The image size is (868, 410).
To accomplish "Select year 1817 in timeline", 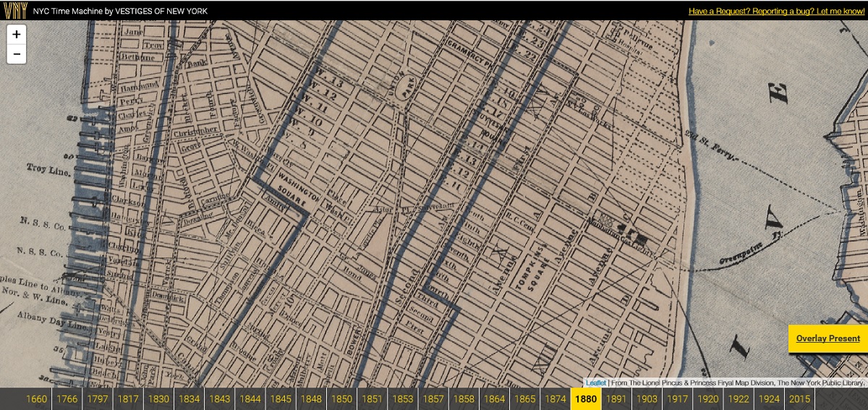I will click(128, 399).
